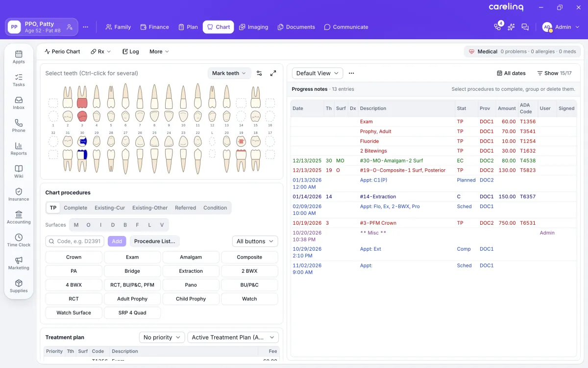Open notifications icon with badge 4
Image resolution: width=588 pixels, height=368 pixels.
click(x=498, y=27)
